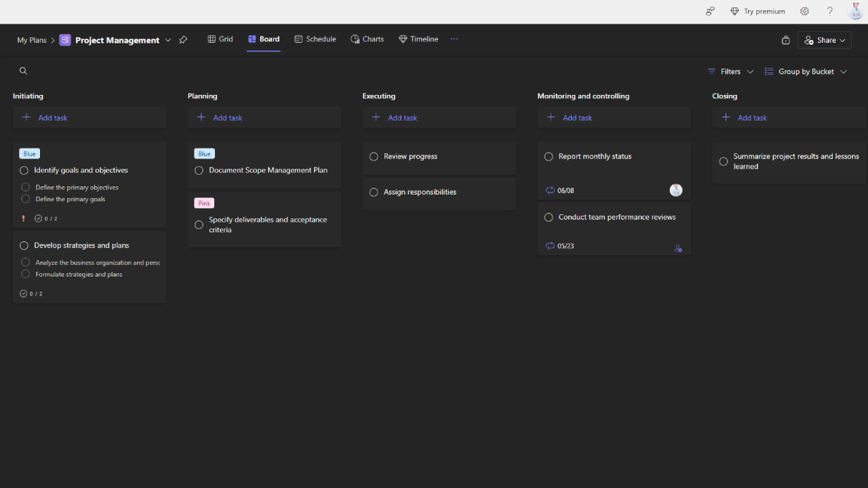The image size is (868, 488).
Task: Mark Assign responsibilities task complete
Action: (374, 192)
